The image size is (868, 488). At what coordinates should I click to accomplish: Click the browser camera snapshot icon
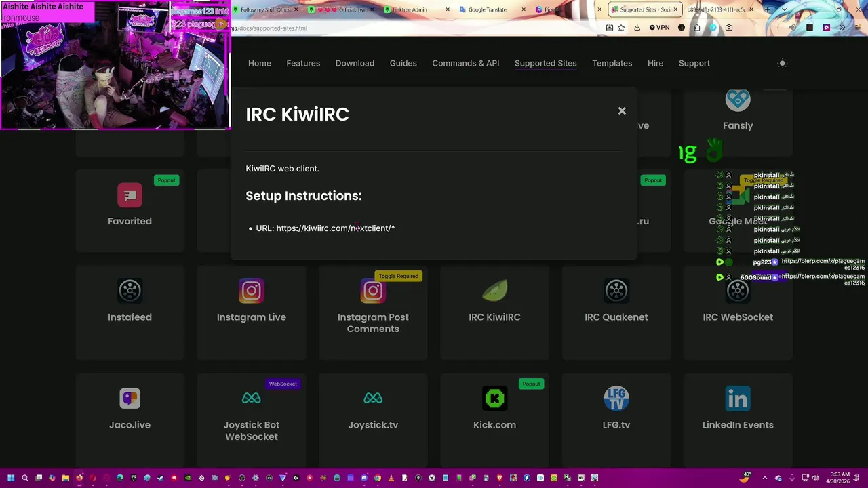[x=729, y=28]
